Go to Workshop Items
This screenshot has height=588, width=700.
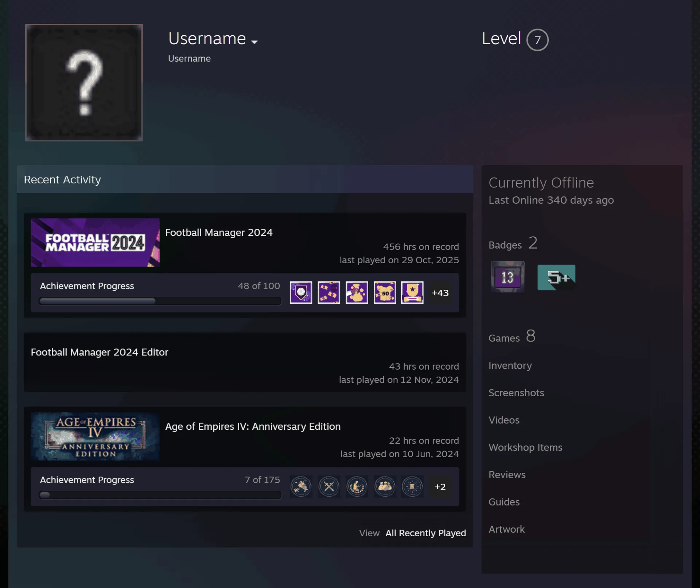(525, 448)
